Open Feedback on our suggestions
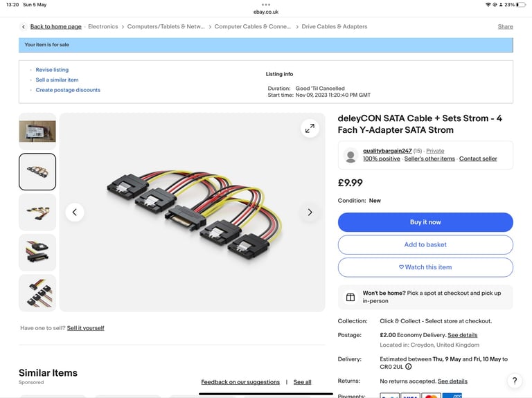The width and height of the screenshot is (532, 398). [x=240, y=382]
